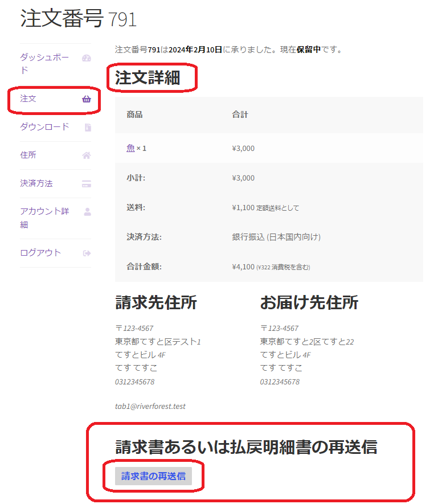Click the 商品 column header
This screenshot has height=504, width=438.
point(134,114)
